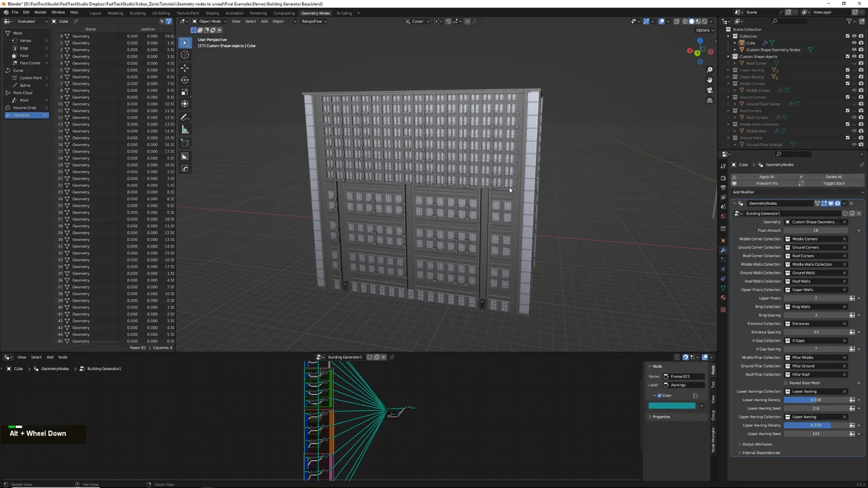
Task: Click the Delete All button
Action: pos(833,177)
